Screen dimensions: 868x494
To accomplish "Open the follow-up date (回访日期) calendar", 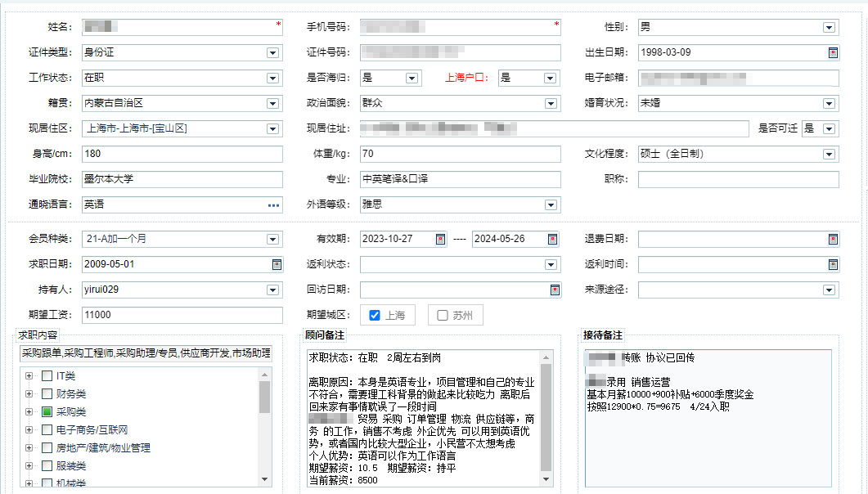I will tap(555, 290).
